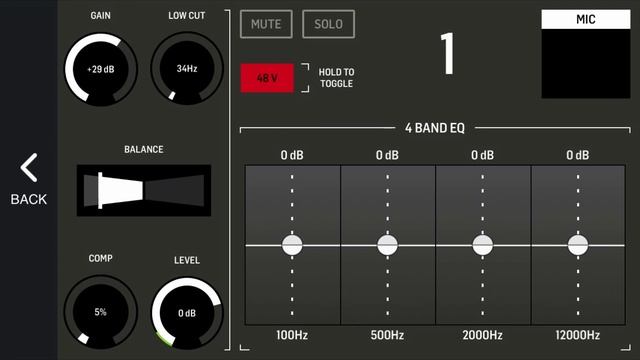The image size is (640, 360).
Task: Click the GAIN label
Action: (100, 16)
